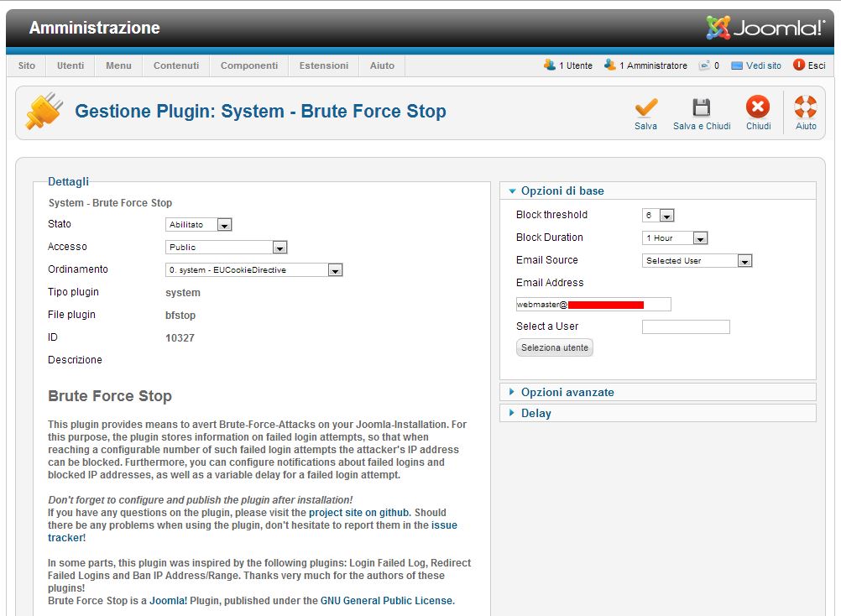Click the Vedi sito monitor icon
This screenshot has height=616, width=841.
coord(737,65)
